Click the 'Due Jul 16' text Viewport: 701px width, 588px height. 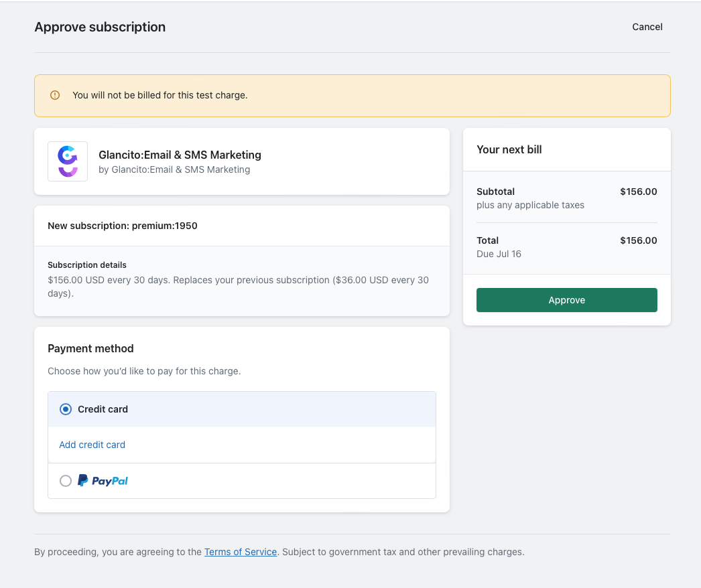499,254
